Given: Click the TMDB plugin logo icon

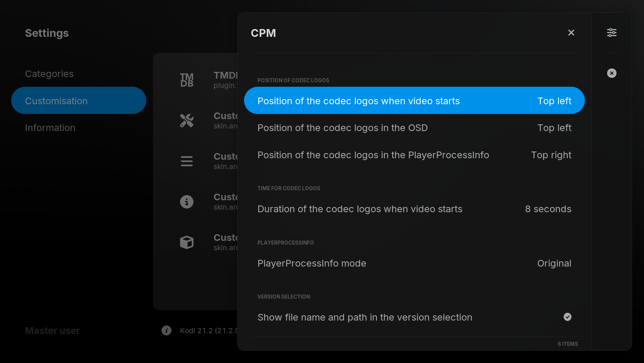Looking at the screenshot, I should (x=187, y=80).
